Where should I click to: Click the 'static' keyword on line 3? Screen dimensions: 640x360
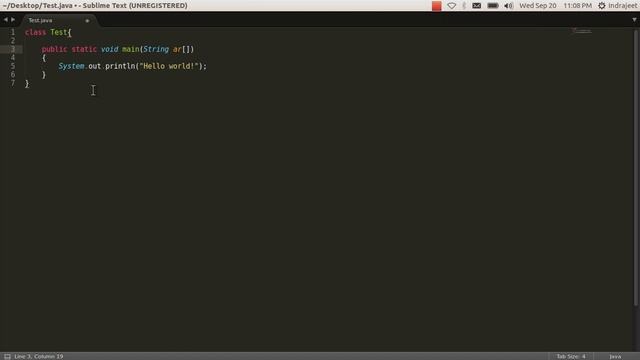click(84, 49)
